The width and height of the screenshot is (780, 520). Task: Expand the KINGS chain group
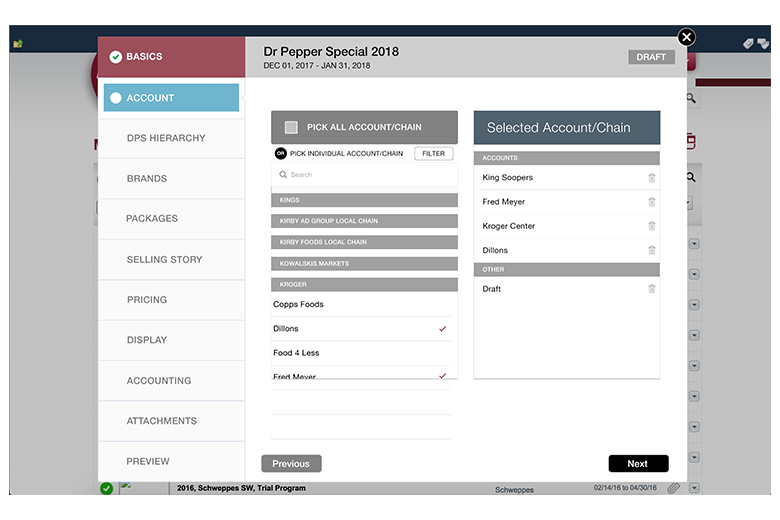(364, 200)
